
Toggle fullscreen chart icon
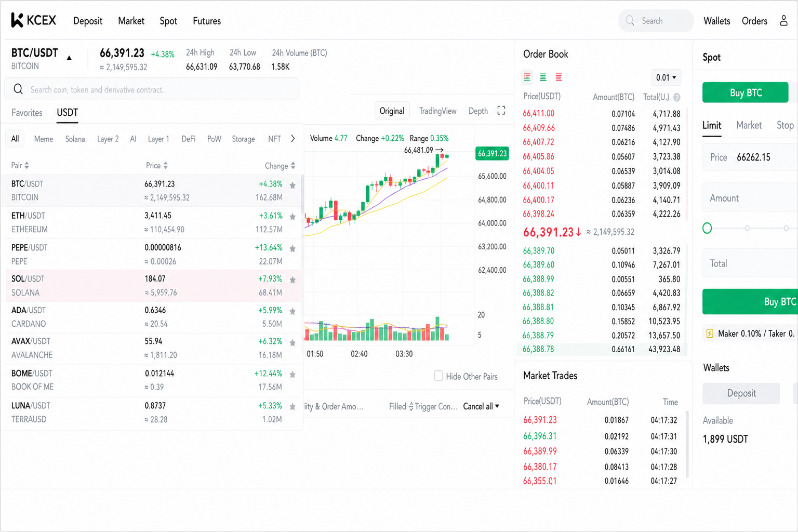pyautogui.click(x=501, y=111)
